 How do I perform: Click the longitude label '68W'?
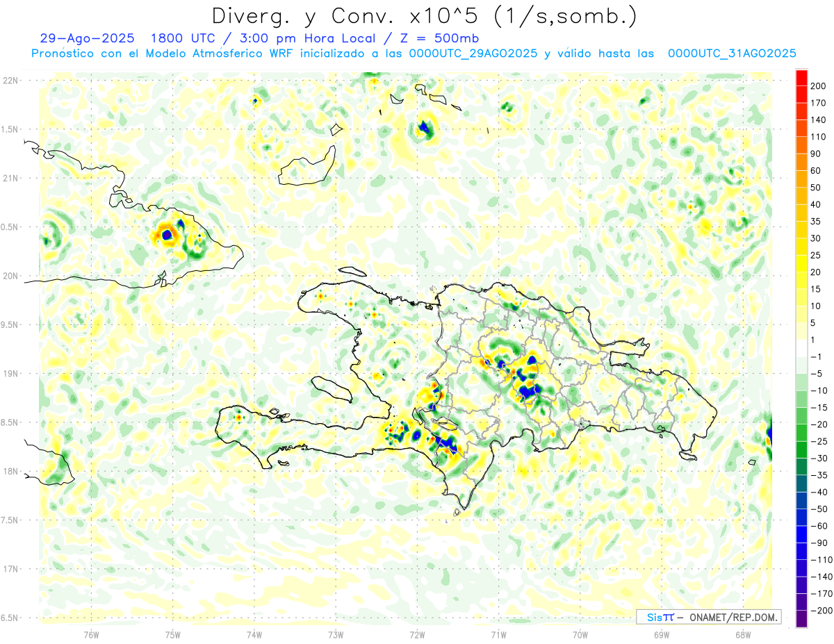pos(743,634)
